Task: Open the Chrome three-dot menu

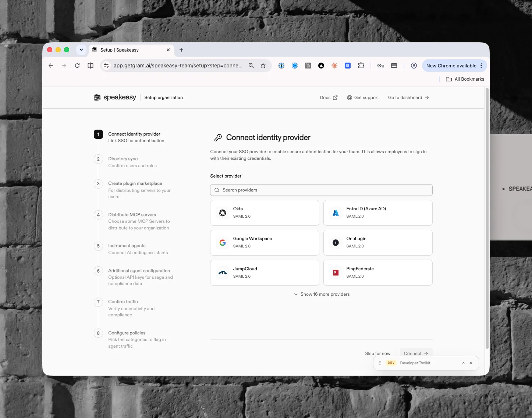Action: coord(481,66)
